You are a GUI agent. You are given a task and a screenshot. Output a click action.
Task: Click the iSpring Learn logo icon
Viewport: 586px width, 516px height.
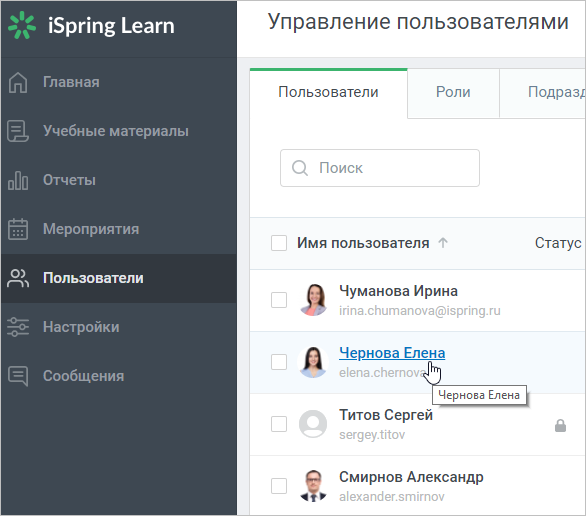(x=22, y=25)
